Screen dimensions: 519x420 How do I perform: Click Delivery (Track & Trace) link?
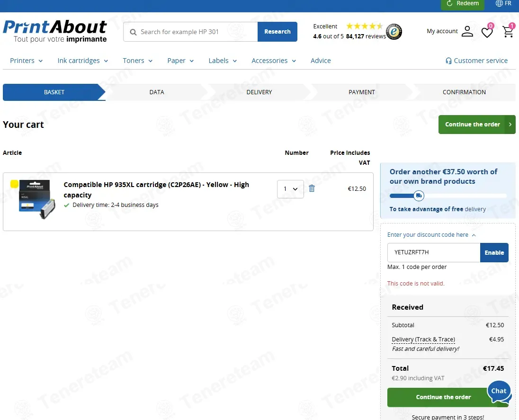pyautogui.click(x=423, y=339)
